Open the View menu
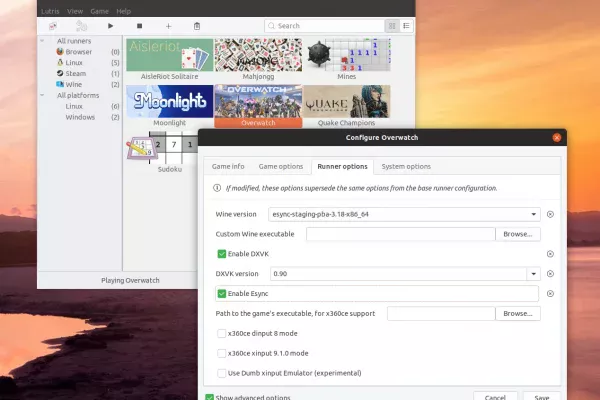600x400 pixels. 75,11
